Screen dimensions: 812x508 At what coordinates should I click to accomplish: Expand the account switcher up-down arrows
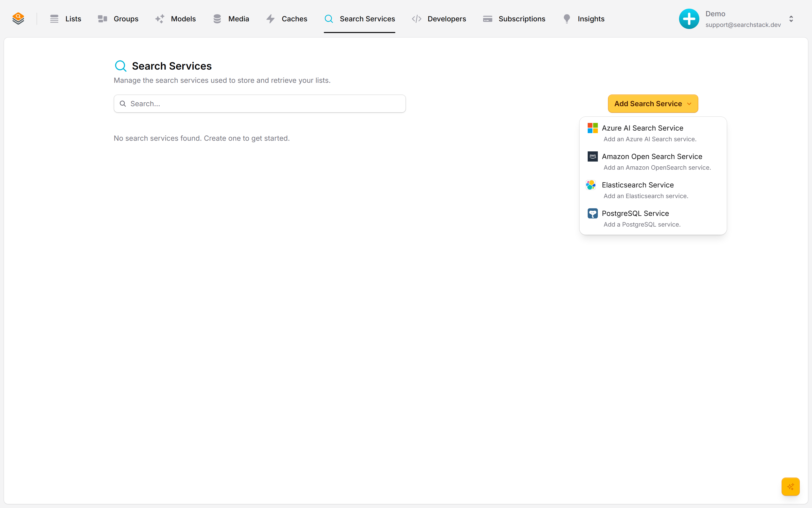pos(791,19)
